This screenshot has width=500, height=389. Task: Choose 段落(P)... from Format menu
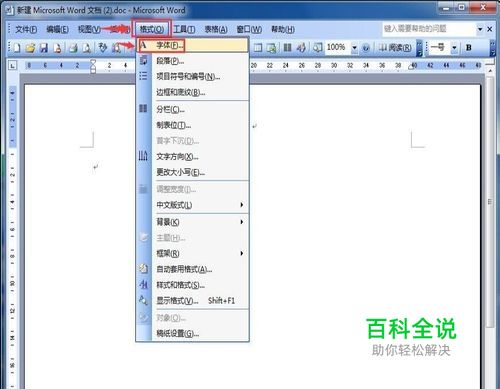tap(192, 61)
